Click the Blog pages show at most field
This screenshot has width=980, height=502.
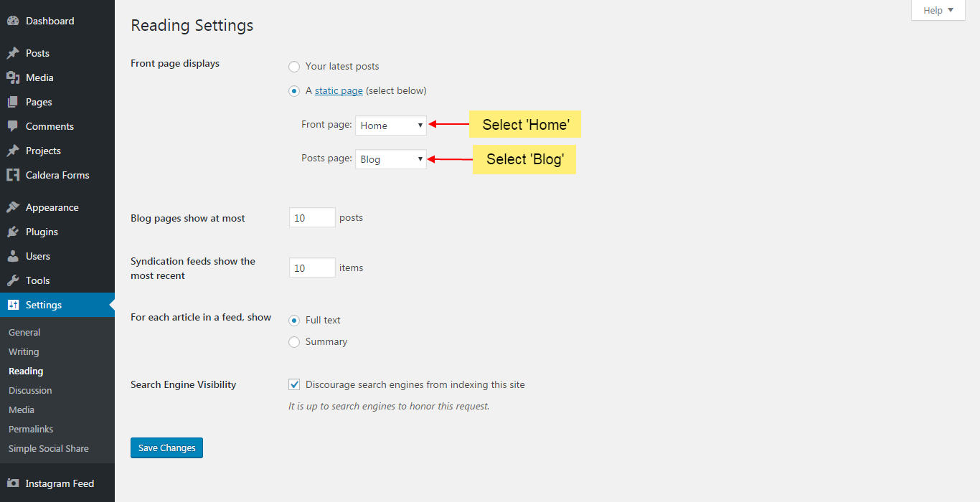point(312,217)
